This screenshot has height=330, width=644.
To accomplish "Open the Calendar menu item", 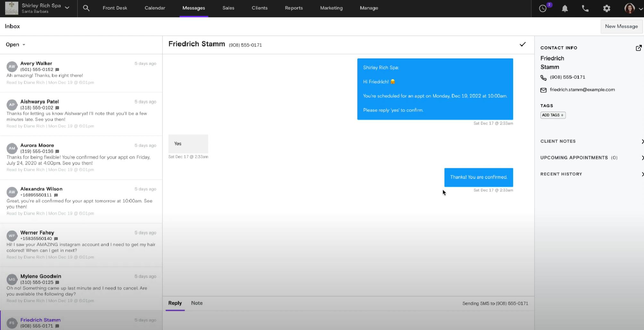I will pos(155,8).
